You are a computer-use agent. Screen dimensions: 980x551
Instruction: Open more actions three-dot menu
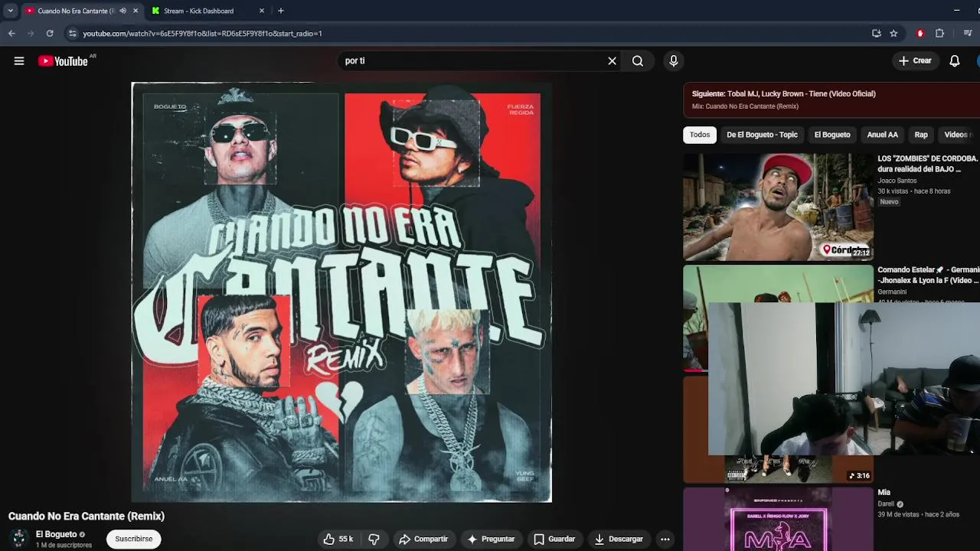[665, 539]
